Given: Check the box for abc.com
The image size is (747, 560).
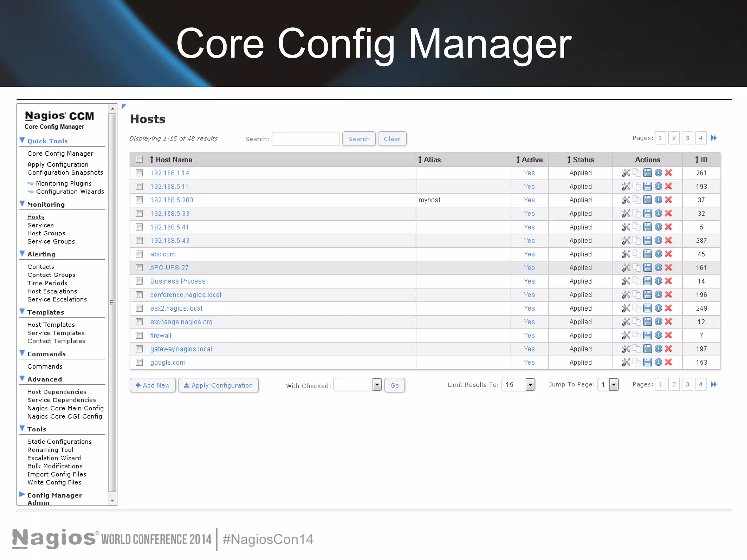Looking at the screenshot, I should (139, 254).
